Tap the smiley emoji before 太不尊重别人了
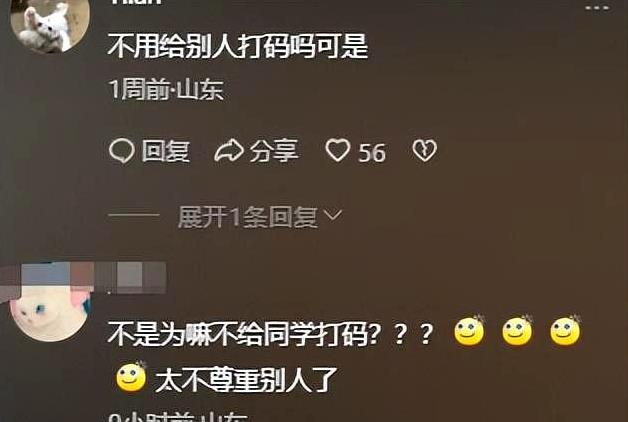The height and width of the screenshot is (422, 628). point(131,377)
